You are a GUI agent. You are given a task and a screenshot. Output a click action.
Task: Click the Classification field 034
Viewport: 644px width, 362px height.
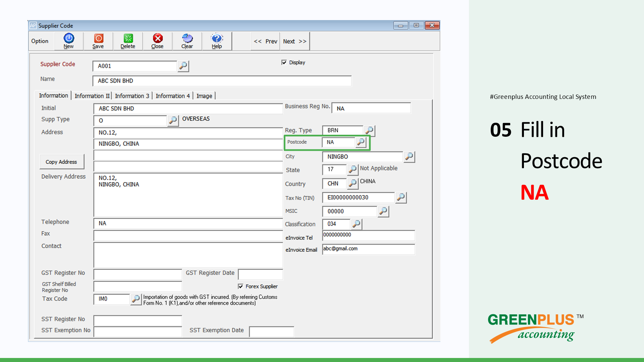pos(336,224)
